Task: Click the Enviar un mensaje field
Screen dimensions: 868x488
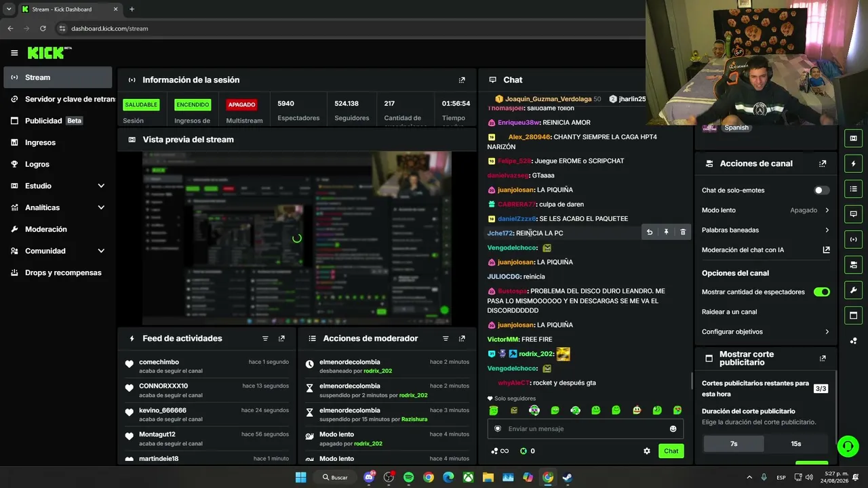Action: point(585,429)
